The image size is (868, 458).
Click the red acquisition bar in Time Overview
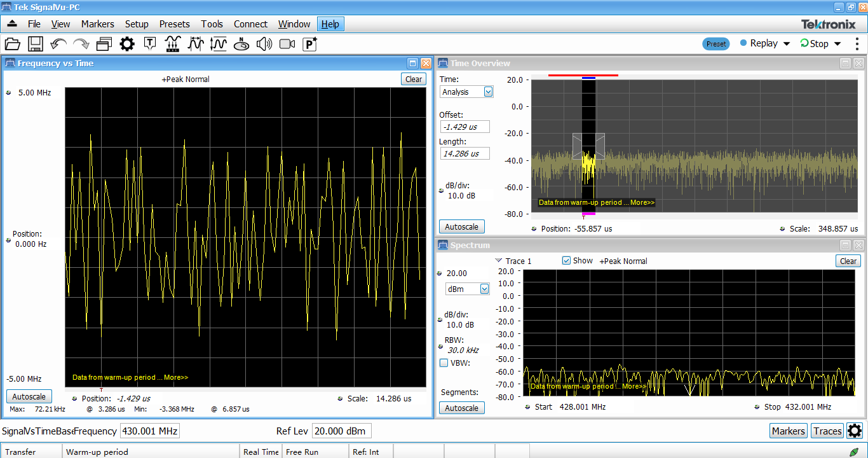coord(583,75)
